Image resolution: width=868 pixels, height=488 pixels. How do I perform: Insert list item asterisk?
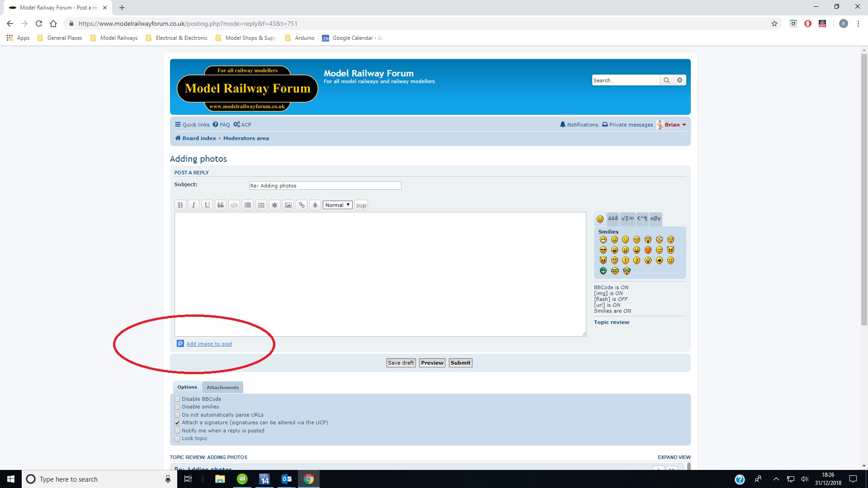[x=274, y=205]
